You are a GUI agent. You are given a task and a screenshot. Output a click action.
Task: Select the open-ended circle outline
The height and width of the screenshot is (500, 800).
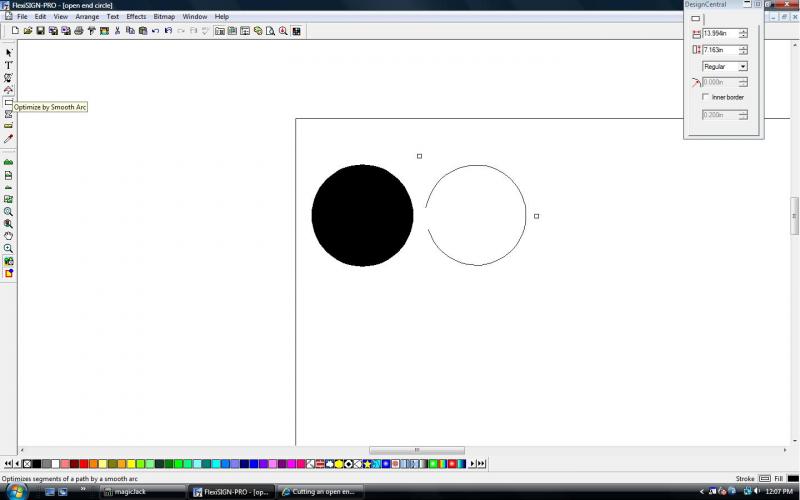[476, 215]
